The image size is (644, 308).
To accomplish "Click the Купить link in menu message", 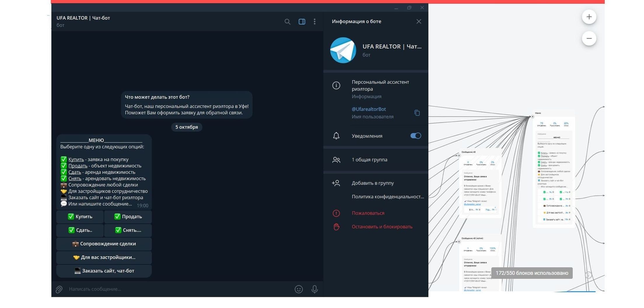I will (76, 160).
